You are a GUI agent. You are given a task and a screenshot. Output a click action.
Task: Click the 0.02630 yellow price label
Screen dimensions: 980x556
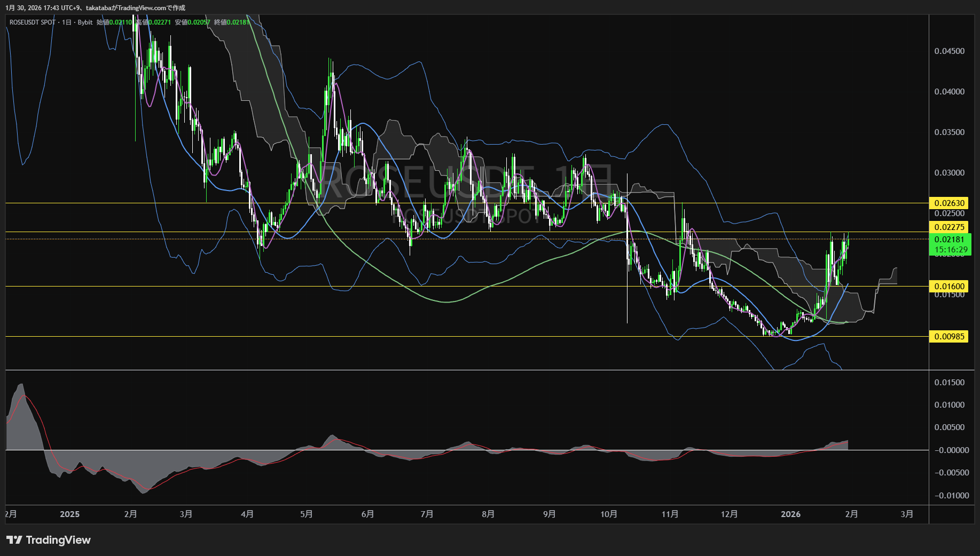click(949, 203)
